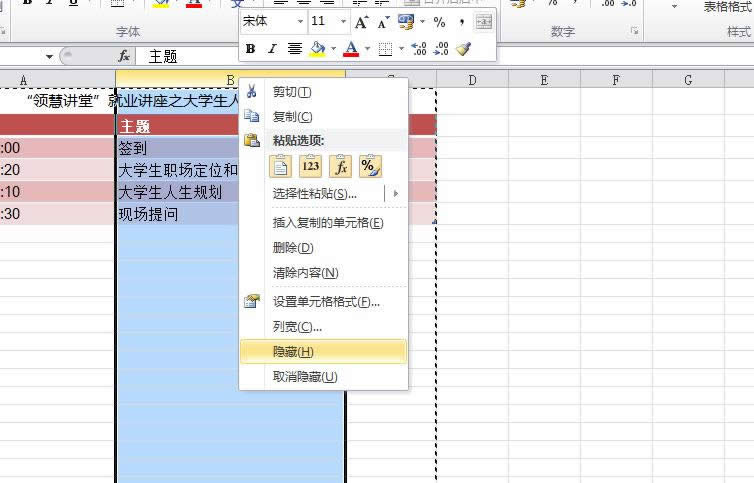Select column E header
Image resolution: width=754 pixels, height=483 pixels.
[544, 80]
